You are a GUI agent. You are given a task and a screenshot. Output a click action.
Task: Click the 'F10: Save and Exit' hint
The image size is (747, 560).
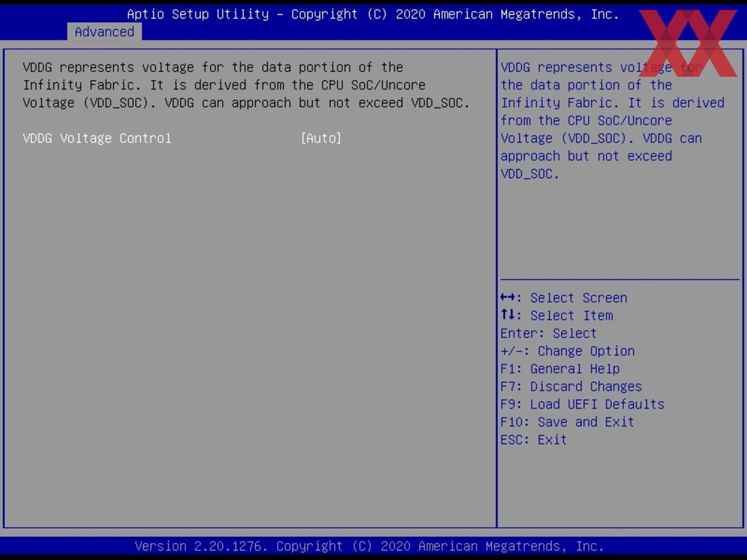coord(567,422)
